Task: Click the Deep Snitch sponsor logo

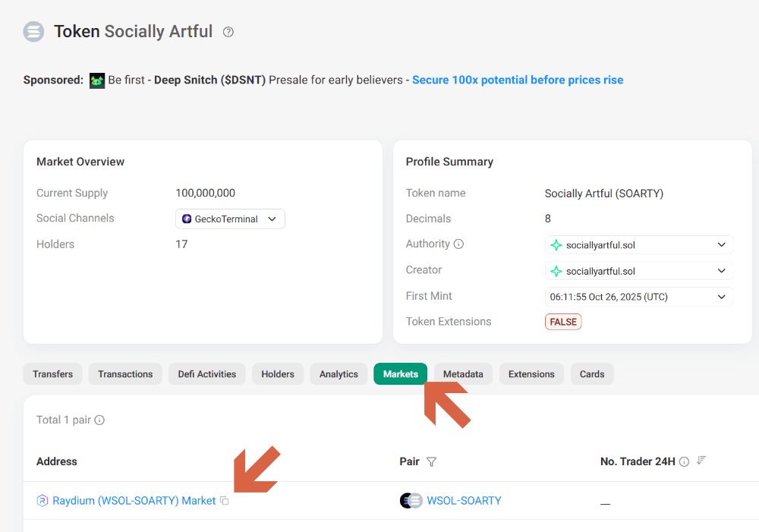Action: (97, 80)
